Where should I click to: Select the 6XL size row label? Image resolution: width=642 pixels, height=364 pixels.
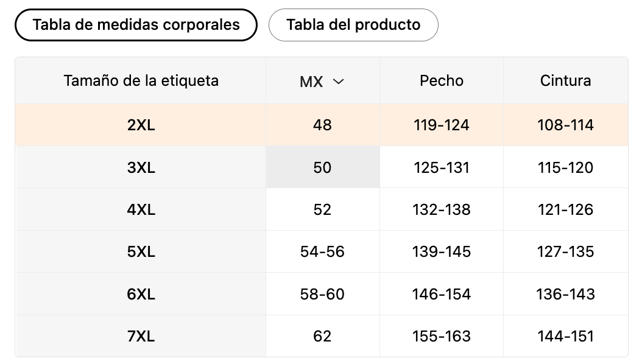141,294
